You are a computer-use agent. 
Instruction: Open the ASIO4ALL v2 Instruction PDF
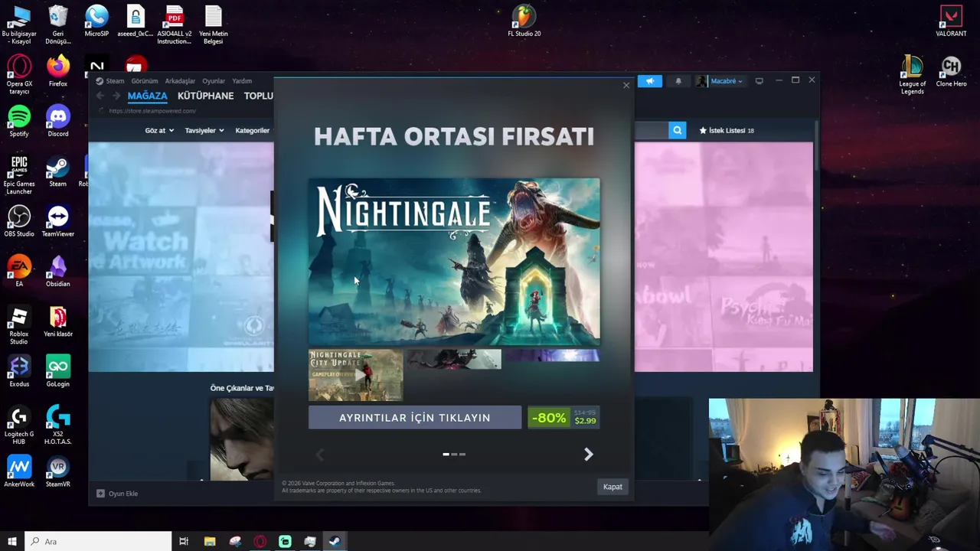(175, 24)
